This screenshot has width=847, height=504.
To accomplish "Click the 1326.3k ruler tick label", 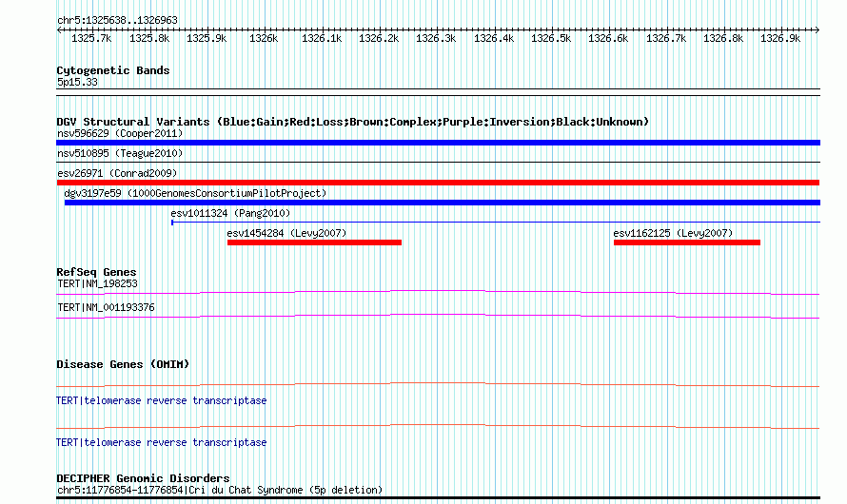I will [x=436, y=38].
